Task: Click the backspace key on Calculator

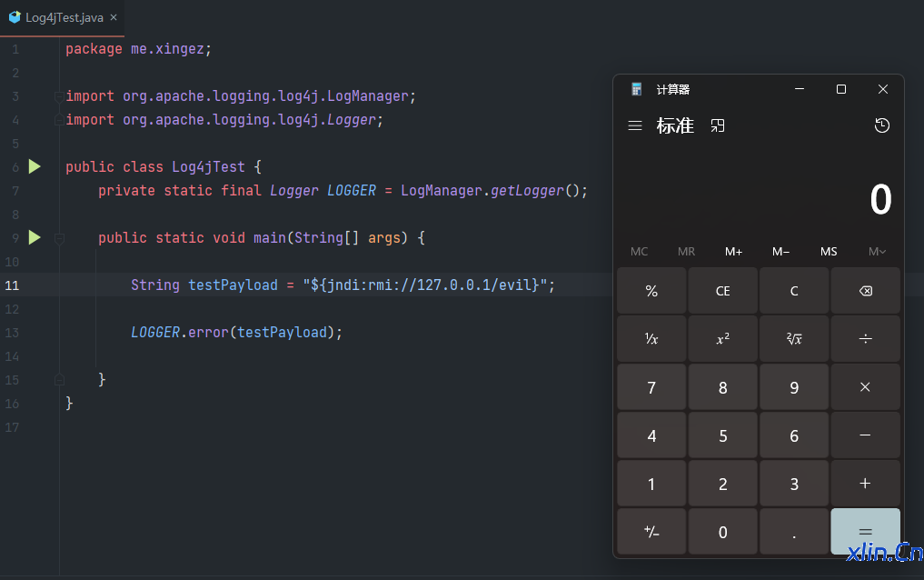Action: point(866,291)
